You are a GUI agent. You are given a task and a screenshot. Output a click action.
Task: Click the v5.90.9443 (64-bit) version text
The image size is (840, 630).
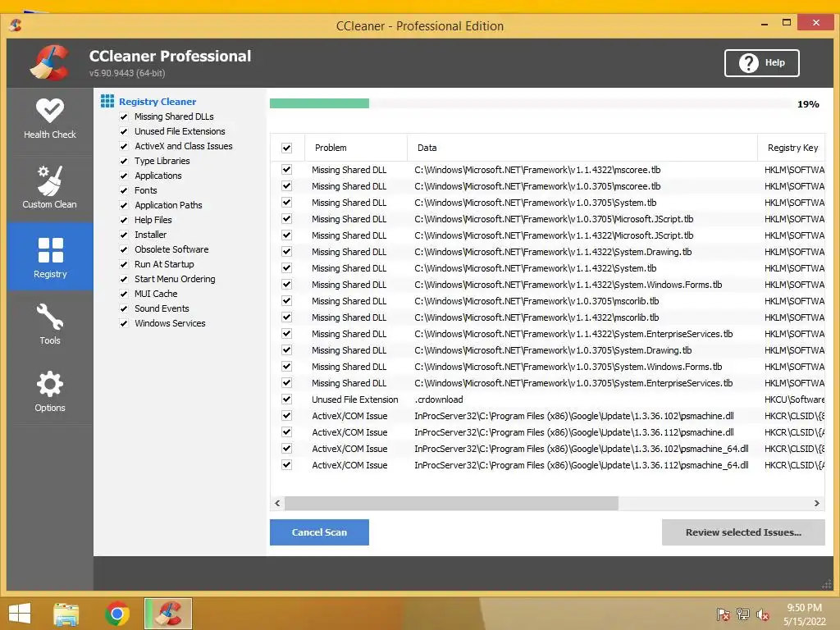(x=127, y=73)
